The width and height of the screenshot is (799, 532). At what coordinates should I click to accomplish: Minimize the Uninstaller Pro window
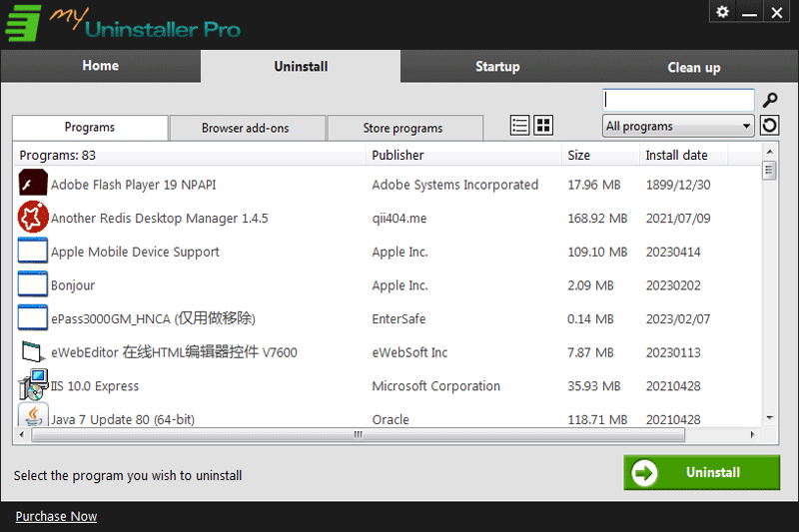point(749,12)
